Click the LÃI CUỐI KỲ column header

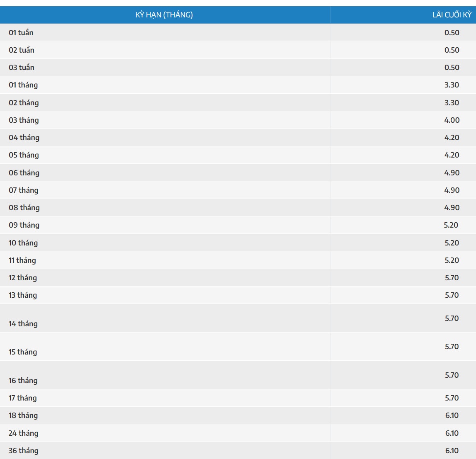pyautogui.click(x=452, y=15)
